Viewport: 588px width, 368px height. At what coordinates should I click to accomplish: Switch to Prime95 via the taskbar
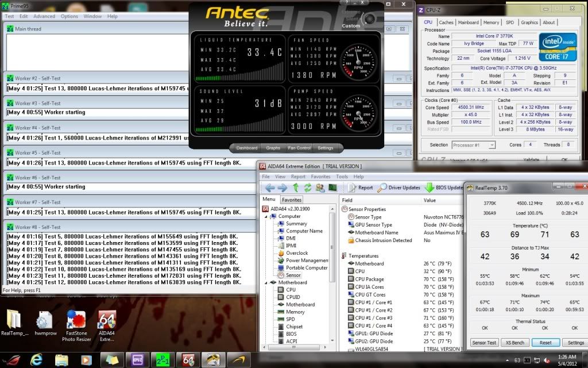point(163,361)
